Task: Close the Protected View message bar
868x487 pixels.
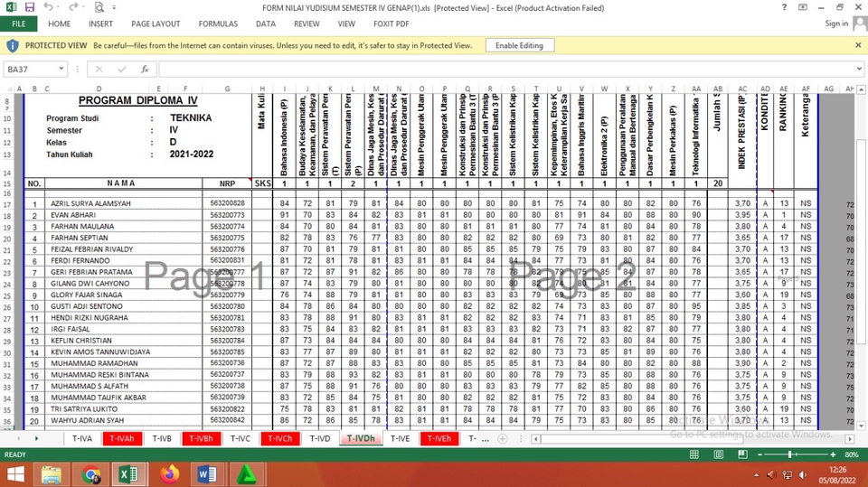Action: pos(858,45)
